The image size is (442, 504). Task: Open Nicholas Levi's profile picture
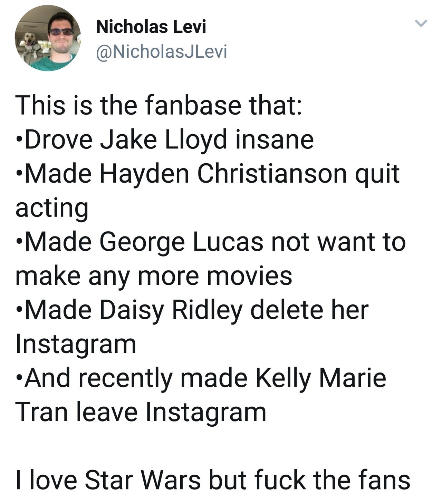point(48,38)
